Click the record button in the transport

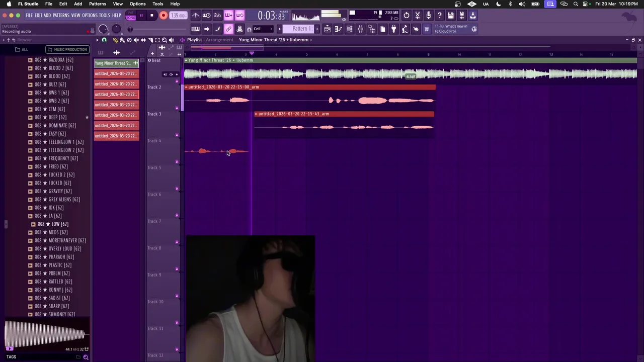[x=163, y=16]
